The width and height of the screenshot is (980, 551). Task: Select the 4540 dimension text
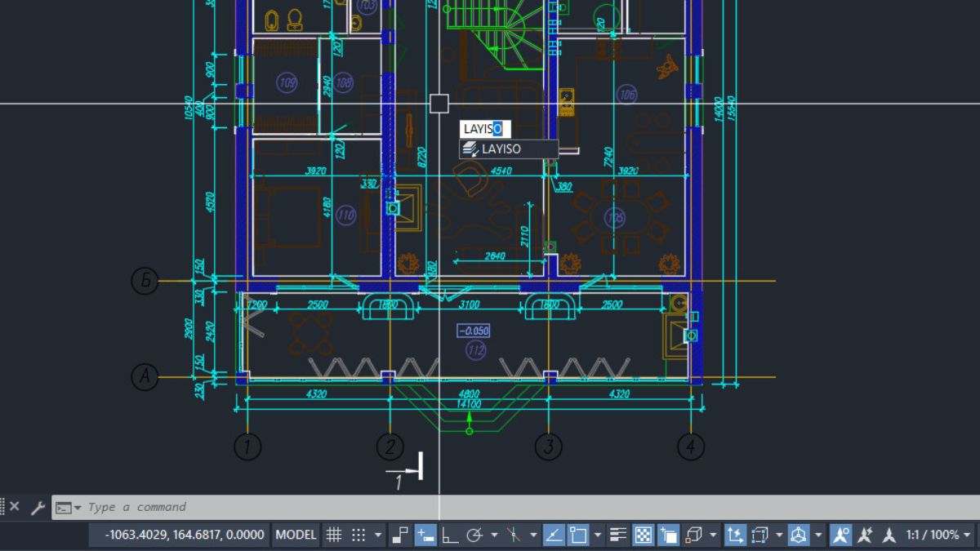[x=500, y=171]
